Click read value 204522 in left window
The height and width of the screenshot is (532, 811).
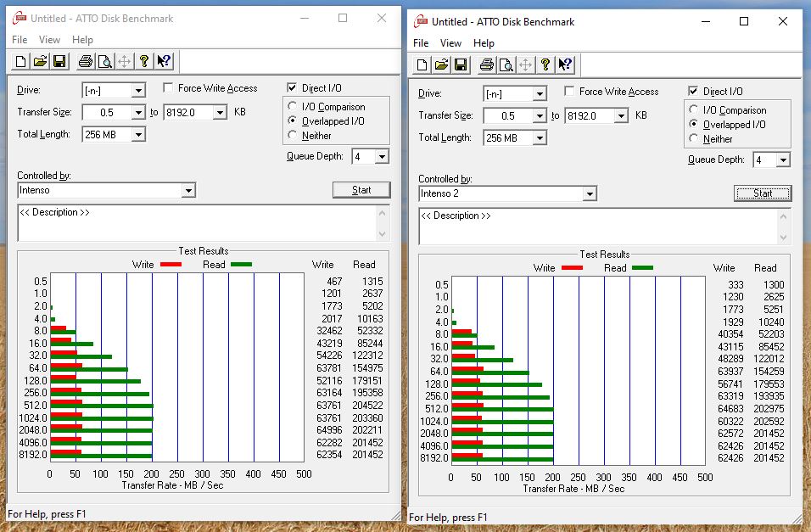click(367, 406)
